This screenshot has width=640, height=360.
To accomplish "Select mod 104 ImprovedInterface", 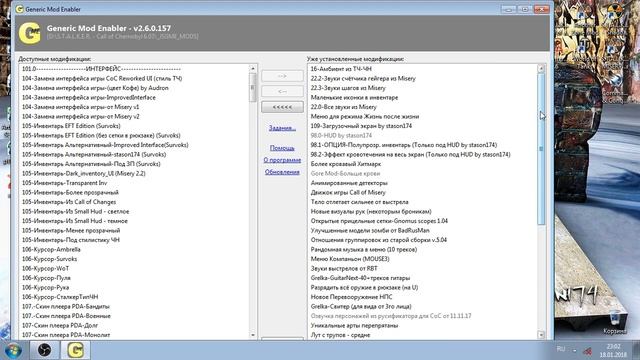I will point(89,98).
